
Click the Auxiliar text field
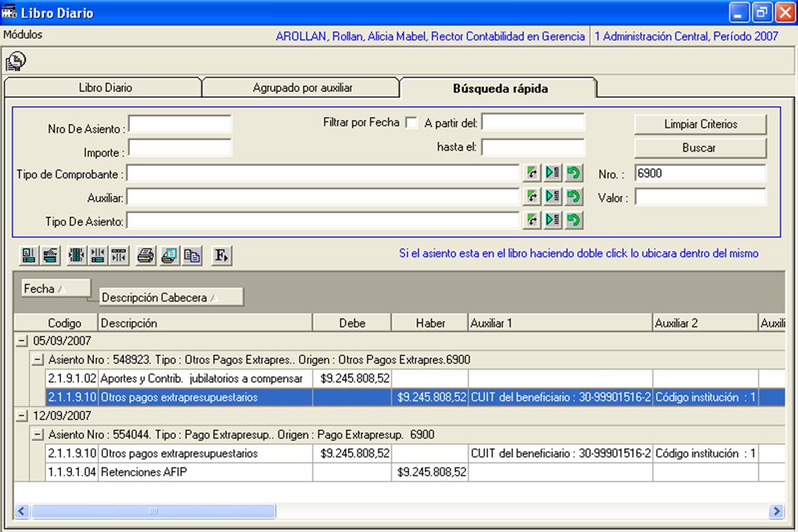323,197
